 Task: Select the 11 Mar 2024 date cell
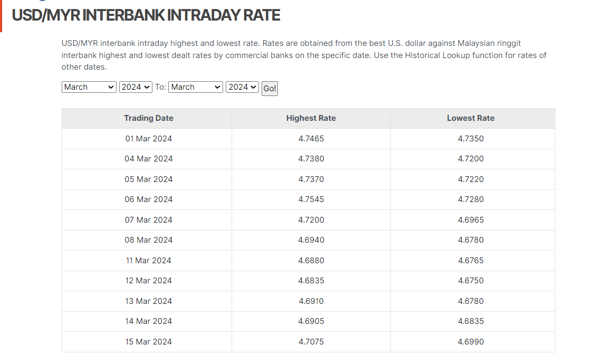coord(149,261)
